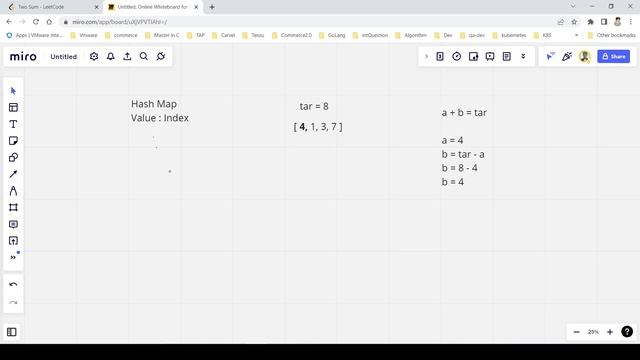The height and width of the screenshot is (360, 640).
Task: Switch to Miro whiteboard browser tab
Action: pyautogui.click(x=153, y=7)
